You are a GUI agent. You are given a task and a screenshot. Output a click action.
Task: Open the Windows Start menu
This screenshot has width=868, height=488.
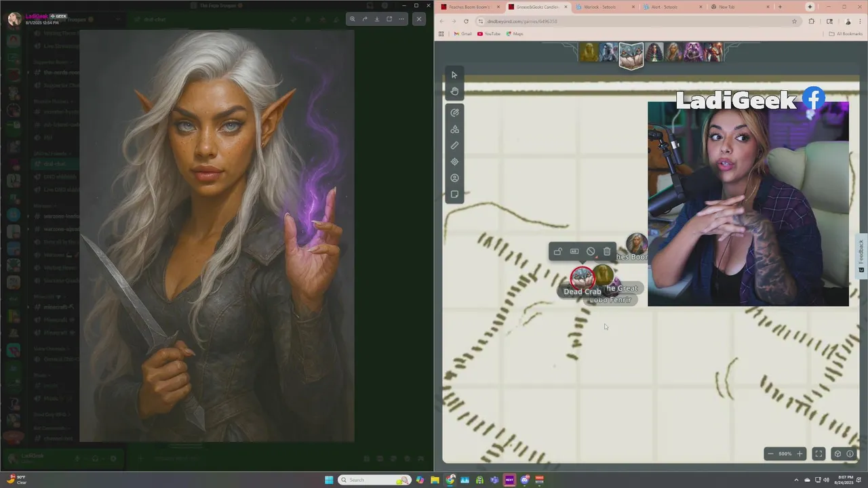(x=329, y=480)
